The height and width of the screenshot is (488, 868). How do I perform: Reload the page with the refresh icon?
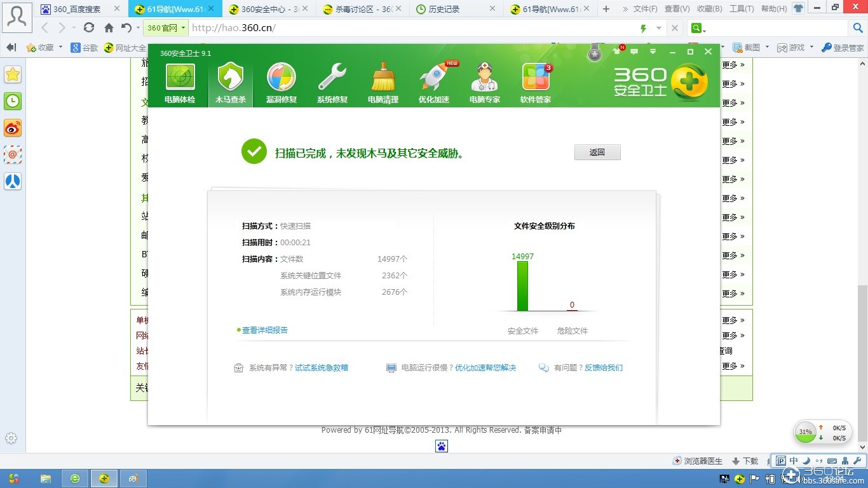click(89, 27)
